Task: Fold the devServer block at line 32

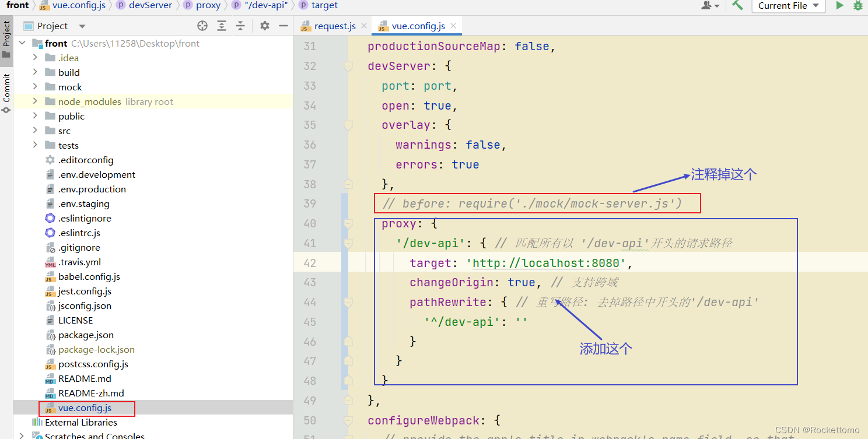Action: click(348, 66)
